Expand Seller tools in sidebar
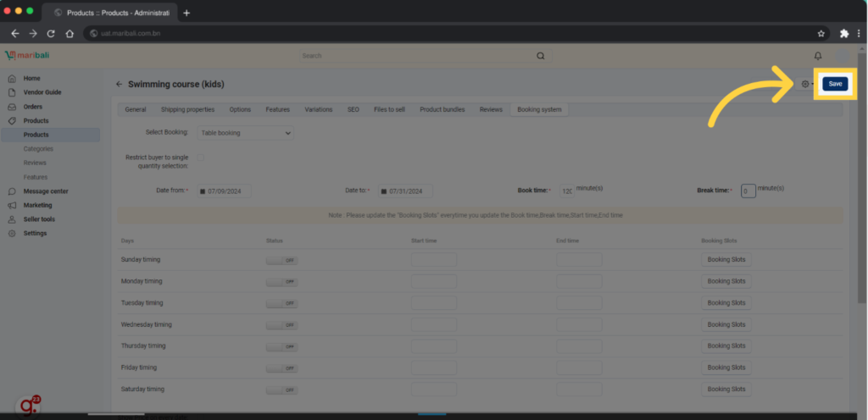This screenshot has height=420, width=868. [39, 219]
